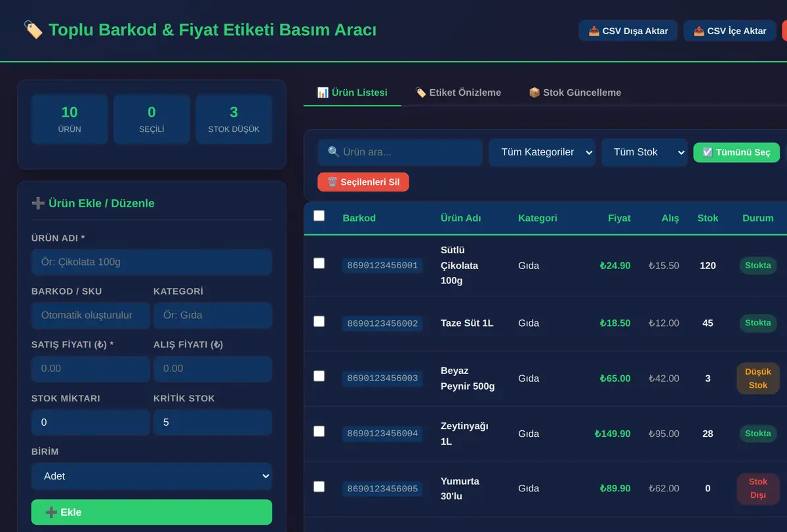The height and width of the screenshot is (532, 787).
Task: Open the Tüm Stok filter dropdown
Action: click(x=644, y=152)
